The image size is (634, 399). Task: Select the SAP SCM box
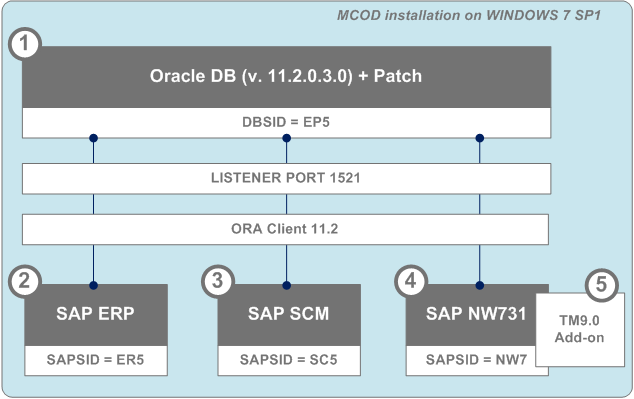pyautogui.click(x=289, y=315)
